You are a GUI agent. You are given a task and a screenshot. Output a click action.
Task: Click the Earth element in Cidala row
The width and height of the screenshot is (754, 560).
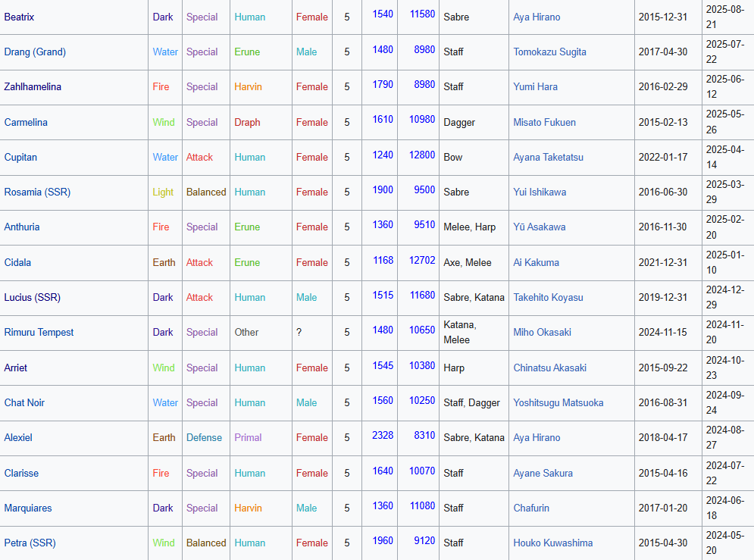tap(164, 262)
